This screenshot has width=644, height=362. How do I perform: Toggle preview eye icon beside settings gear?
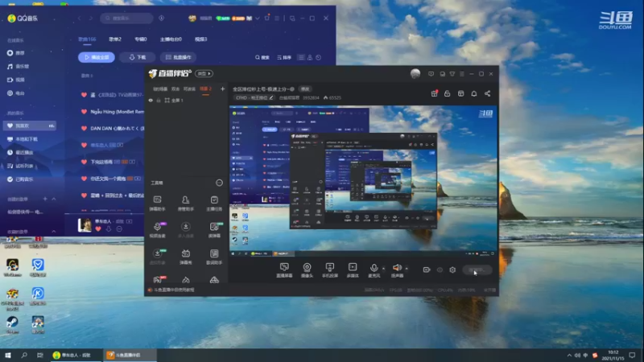[440, 269]
